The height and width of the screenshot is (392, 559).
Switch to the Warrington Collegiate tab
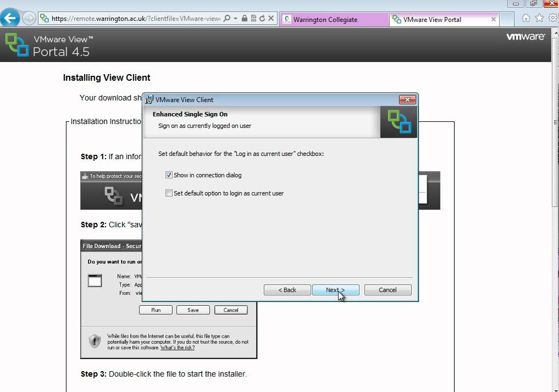[x=334, y=20]
